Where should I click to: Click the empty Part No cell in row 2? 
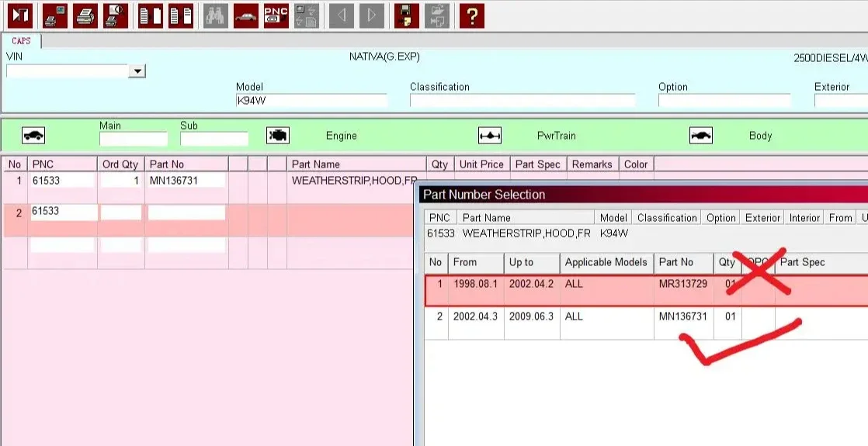[186, 213]
